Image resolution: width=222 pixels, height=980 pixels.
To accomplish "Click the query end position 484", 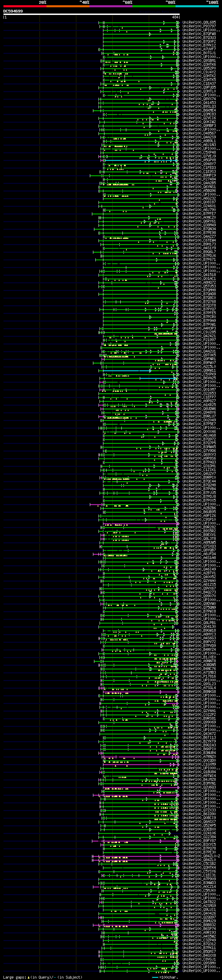I will coord(175,17).
